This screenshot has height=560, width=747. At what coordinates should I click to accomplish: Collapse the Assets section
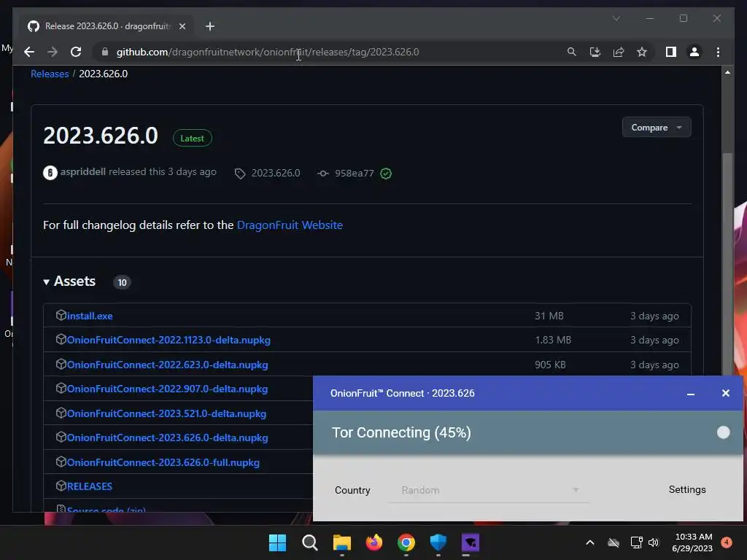pyautogui.click(x=69, y=281)
